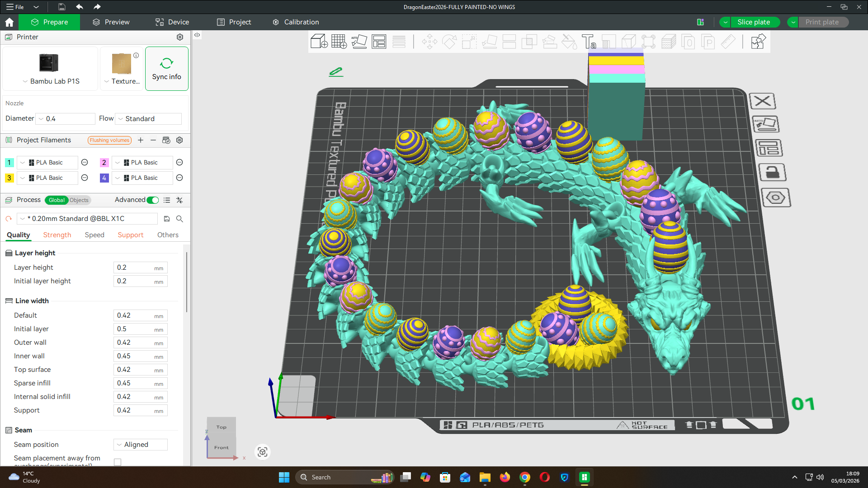This screenshot has width=868, height=488.
Task: Collapse the sidebar panel arrow
Action: (197, 35)
